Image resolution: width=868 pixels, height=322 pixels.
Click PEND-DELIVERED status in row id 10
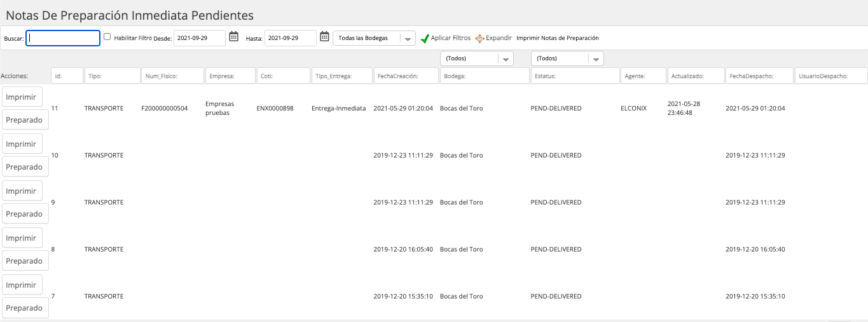pos(556,155)
